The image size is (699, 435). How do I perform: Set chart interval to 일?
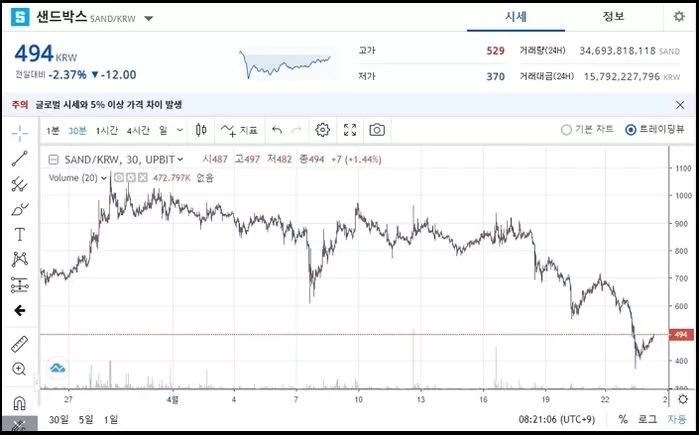(163, 131)
